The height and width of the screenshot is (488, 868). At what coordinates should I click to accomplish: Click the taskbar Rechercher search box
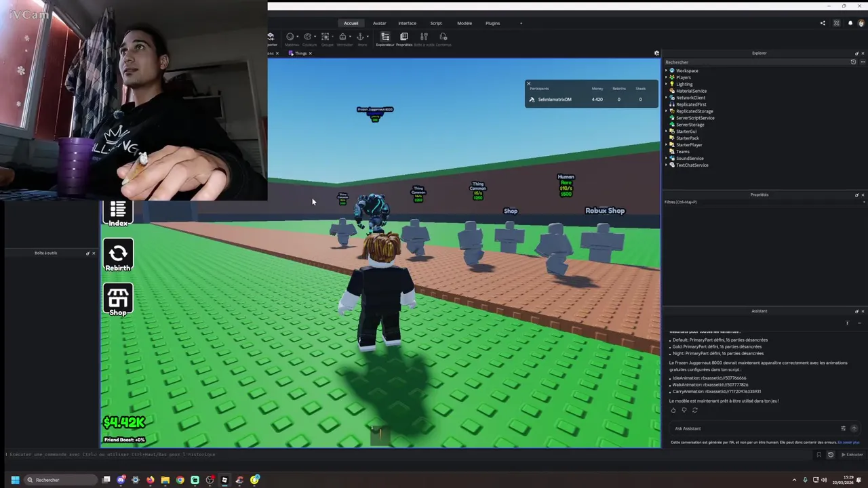60,480
